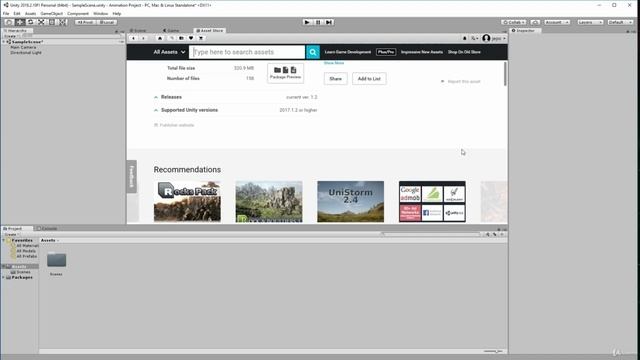Open the Default layout dropdown

pyautogui.click(x=620, y=22)
